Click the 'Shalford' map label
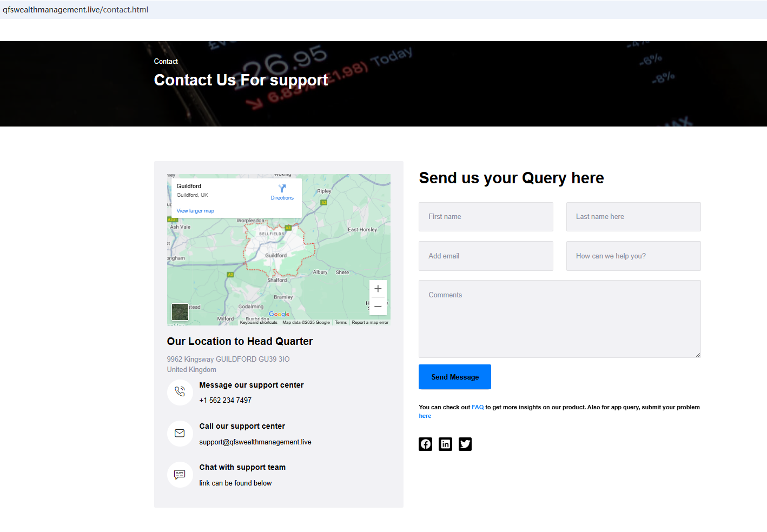767x532 pixels. [x=277, y=280]
